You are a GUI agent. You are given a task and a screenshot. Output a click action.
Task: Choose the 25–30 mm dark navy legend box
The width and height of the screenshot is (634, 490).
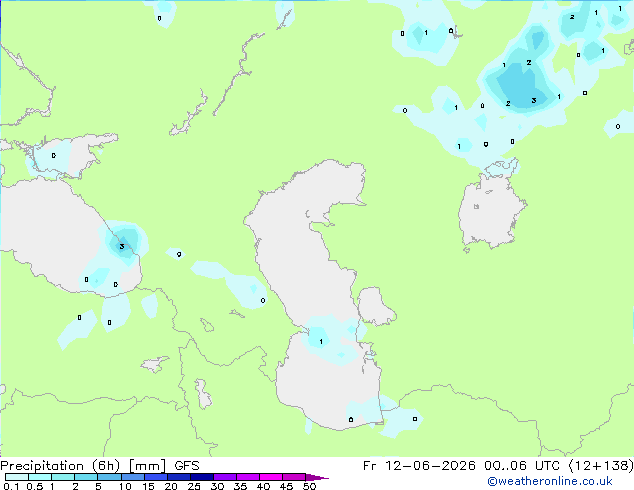coord(201,477)
